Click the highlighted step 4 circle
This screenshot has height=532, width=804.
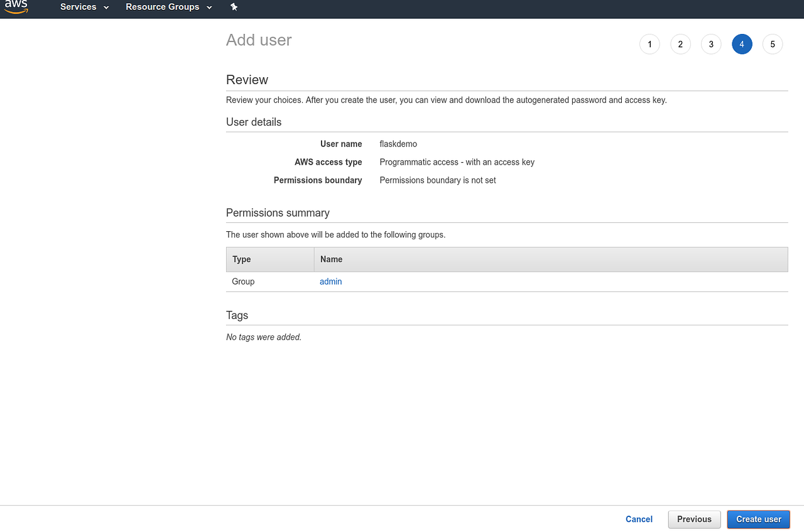742,44
